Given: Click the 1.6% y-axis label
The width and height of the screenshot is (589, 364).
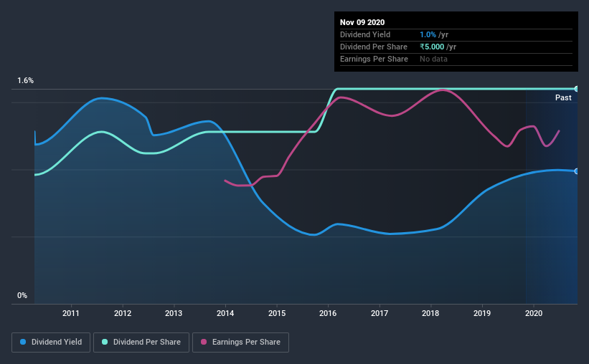Looking at the screenshot, I should [26, 81].
